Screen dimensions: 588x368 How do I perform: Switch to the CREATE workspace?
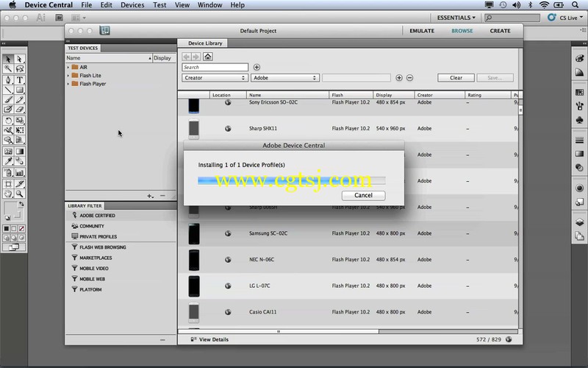pyautogui.click(x=500, y=31)
